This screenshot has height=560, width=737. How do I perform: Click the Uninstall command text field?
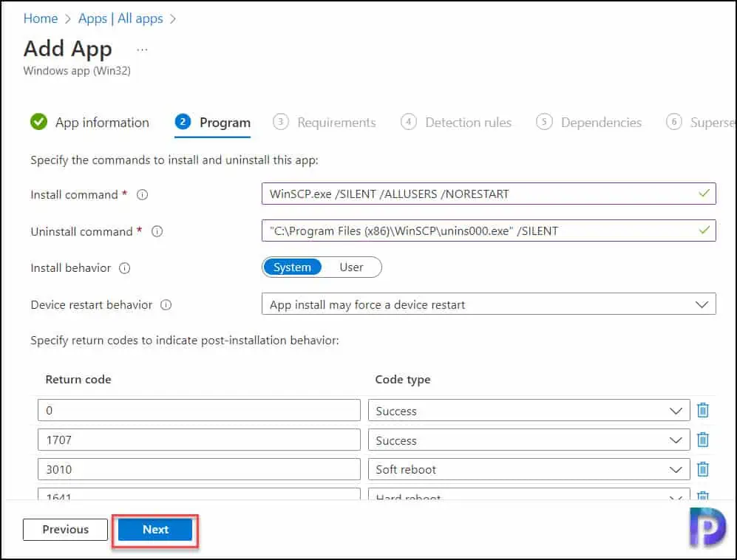point(489,231)
